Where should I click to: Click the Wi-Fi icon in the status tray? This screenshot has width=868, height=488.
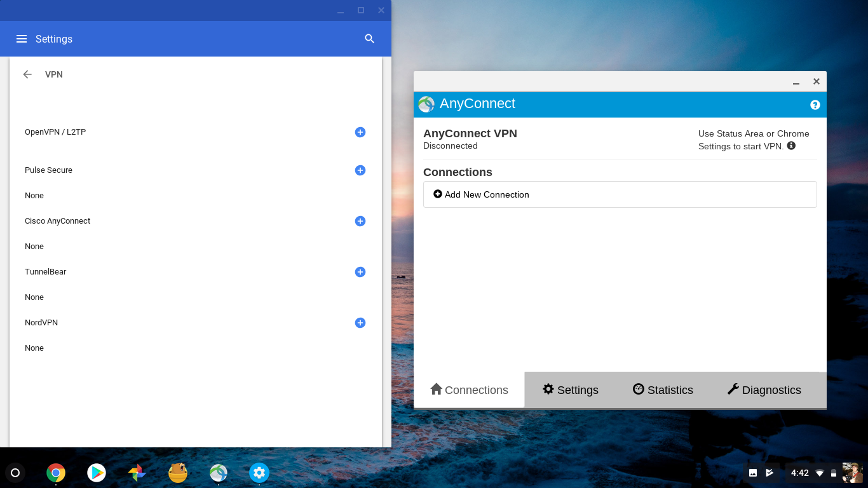(820, 473)
